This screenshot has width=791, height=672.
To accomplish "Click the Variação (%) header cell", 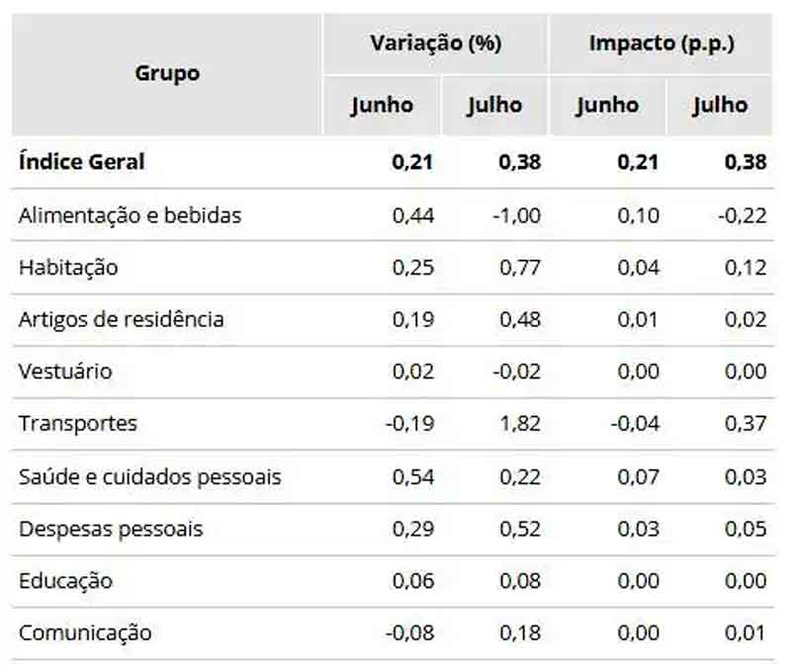I will pyautogui.click(x=435, y=43).
